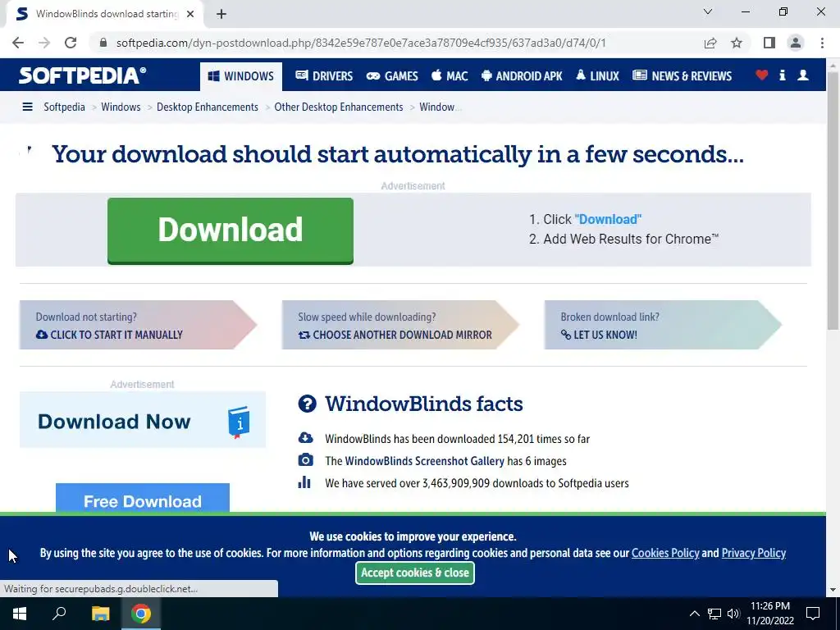
Task: Select the WindowBlinds download tab
Action: tap(105, 14)
